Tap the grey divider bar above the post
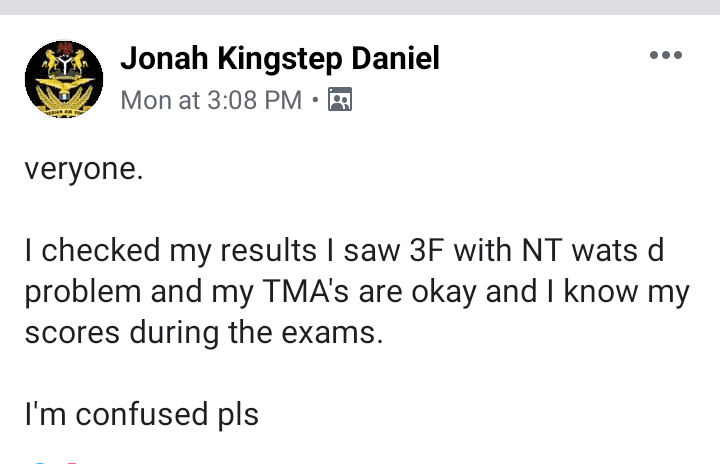The width and height of the screenshot is (720, 464). click(x=360, y=7)
